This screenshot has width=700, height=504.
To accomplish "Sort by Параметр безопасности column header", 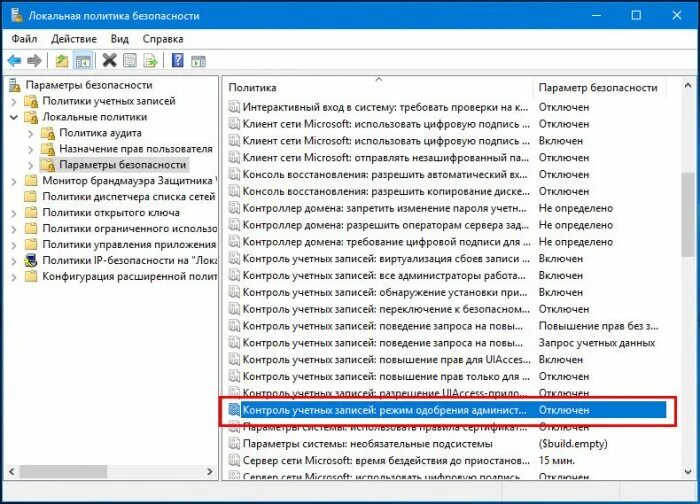I will [598, 87].
